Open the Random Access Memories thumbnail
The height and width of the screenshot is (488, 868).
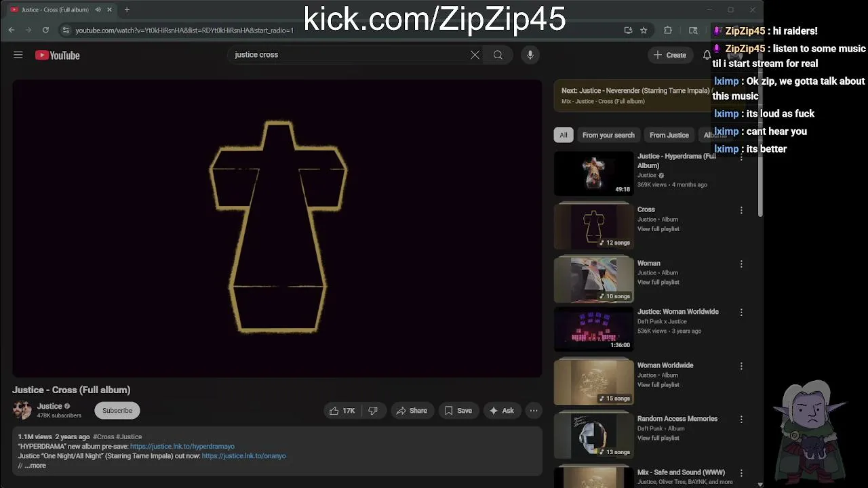click(593, 436)
